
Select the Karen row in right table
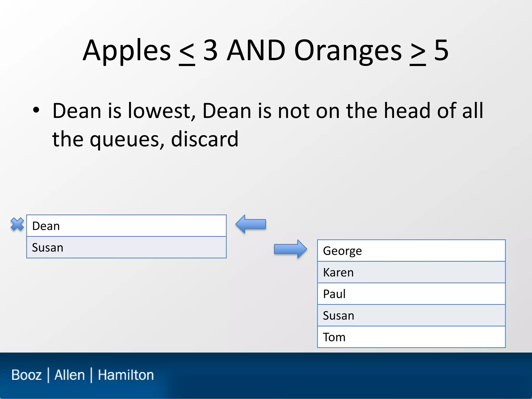[x=411, y=272]
